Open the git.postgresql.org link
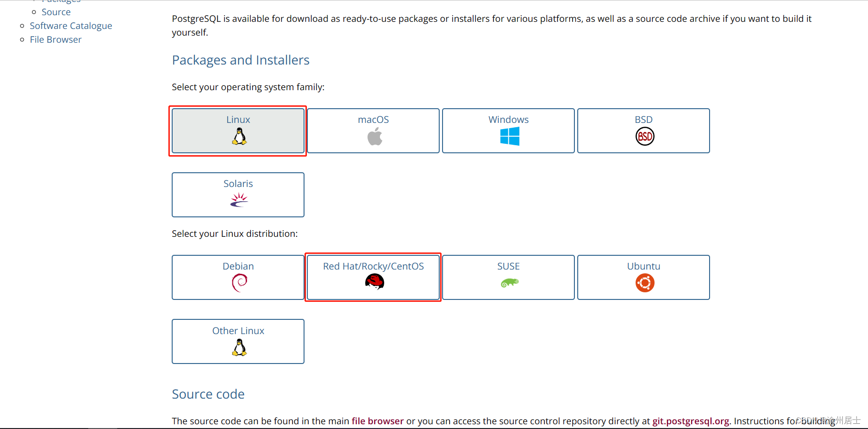The height and width of the screenshot is (429, 868). 691,421
